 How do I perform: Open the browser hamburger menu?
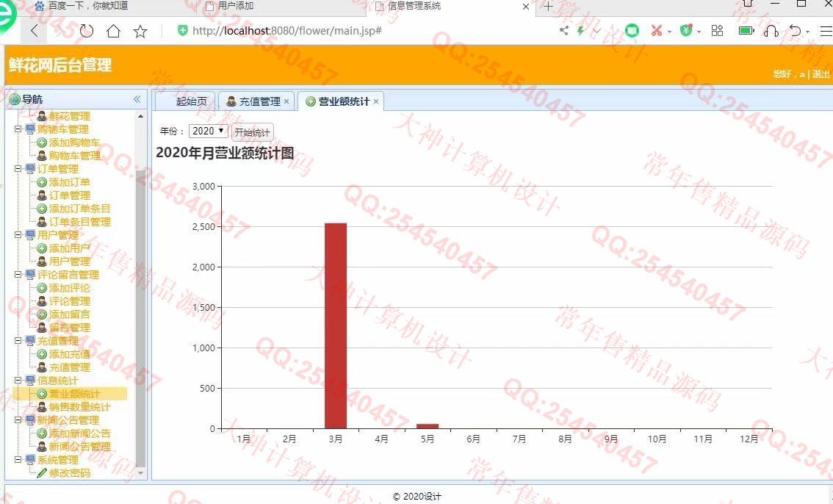pos(826,31)
